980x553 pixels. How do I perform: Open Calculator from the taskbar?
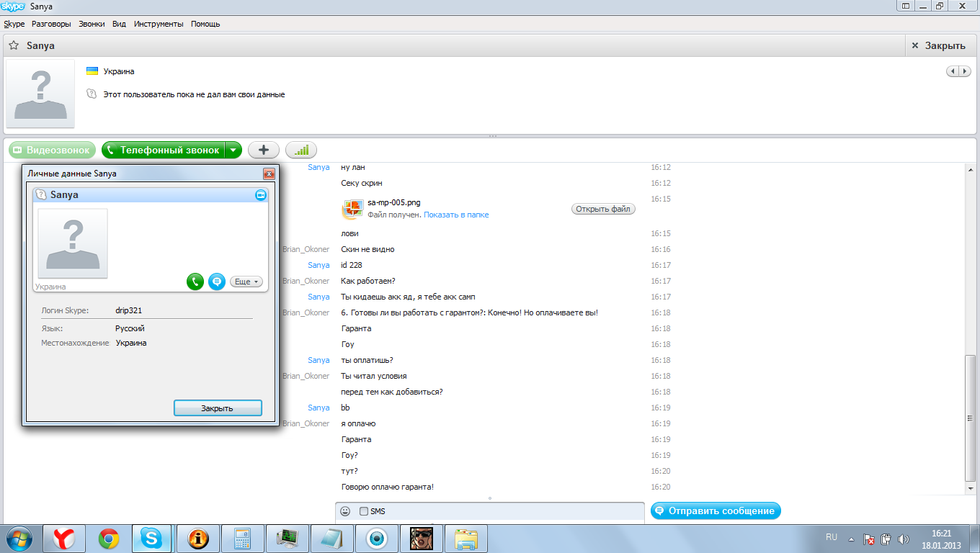(241, 539)
